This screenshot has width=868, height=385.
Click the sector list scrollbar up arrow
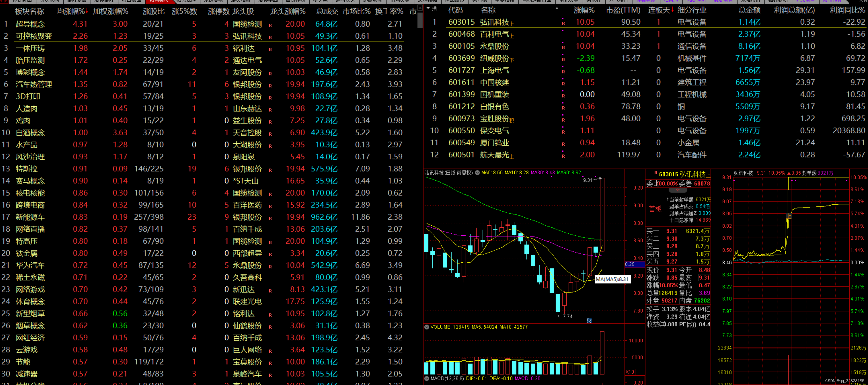[x=420, y=7]
